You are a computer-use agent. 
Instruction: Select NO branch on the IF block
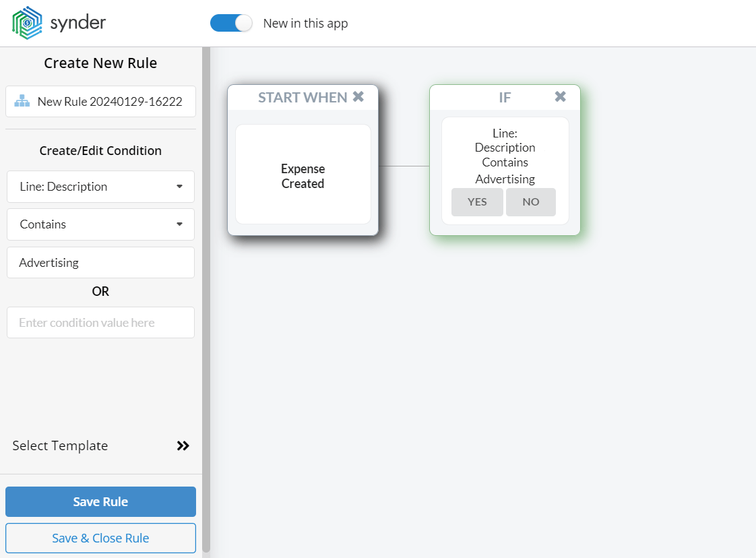[531, 201]
